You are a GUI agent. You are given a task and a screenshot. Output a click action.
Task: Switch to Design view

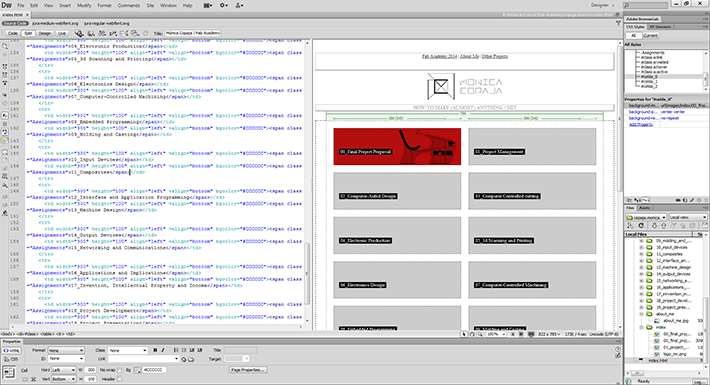click(x=44, y=33)
